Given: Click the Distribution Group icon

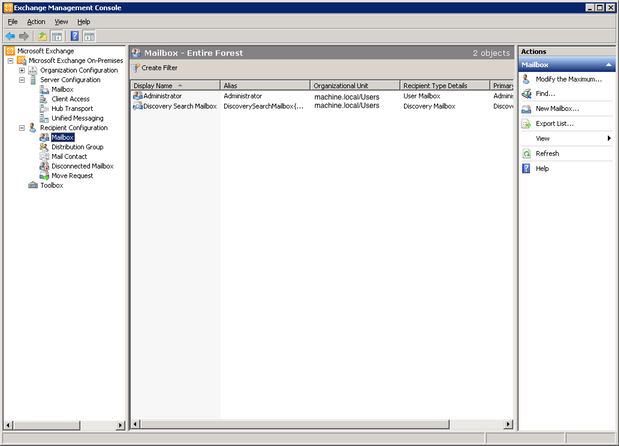Looking at the screenshot, I should point(44,147).
